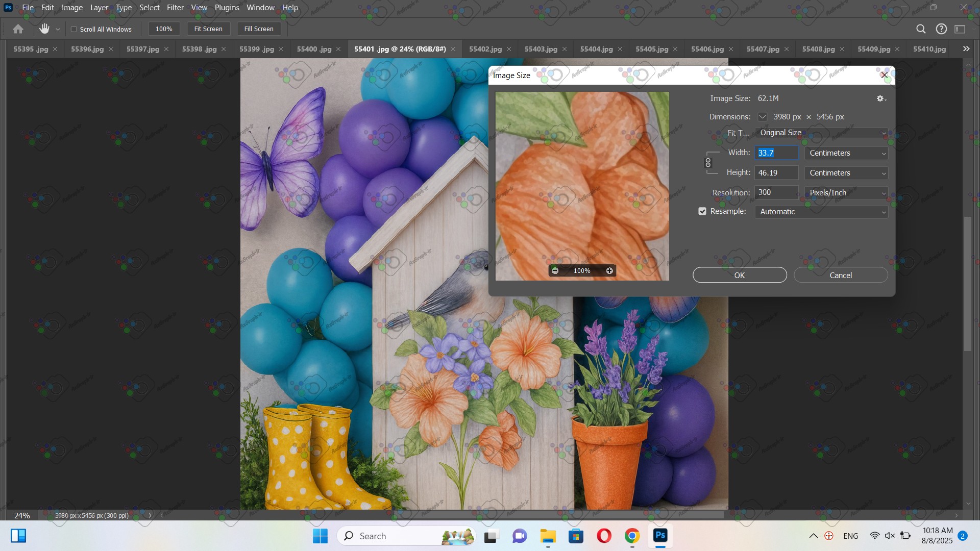
Task: Toggle the constrain proportions chain link
Action: pyautogui.click(x=708, y=163)
